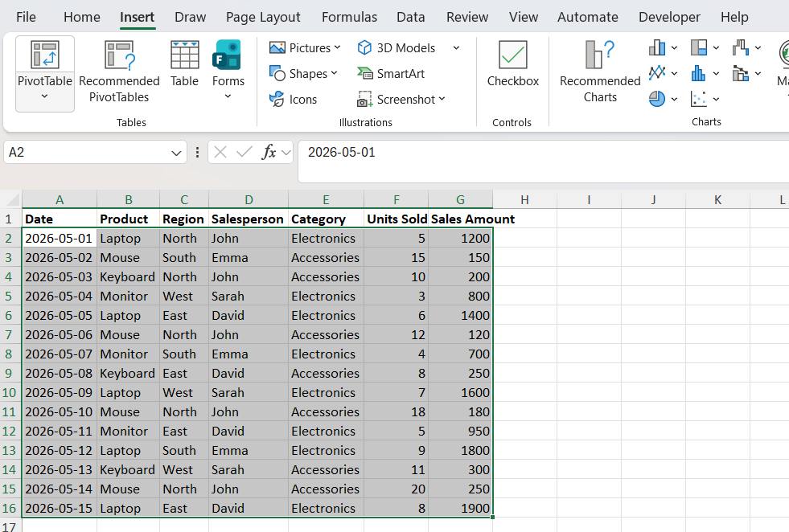Click the line or area chart icon
The height and width of the screenshot is (532, 789).
657,73
